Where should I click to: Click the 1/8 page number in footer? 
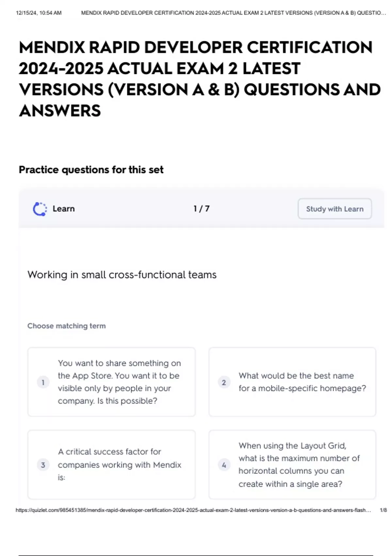pos(383,510)
